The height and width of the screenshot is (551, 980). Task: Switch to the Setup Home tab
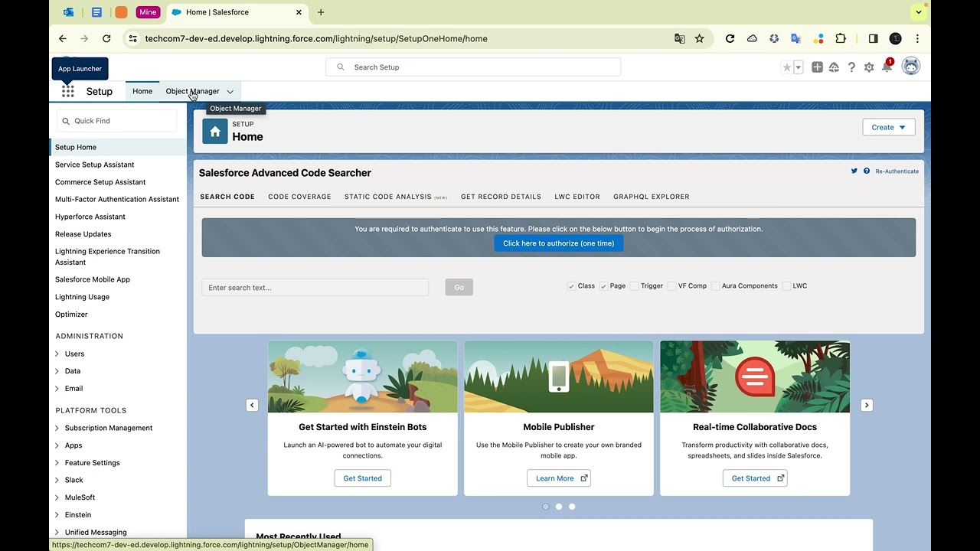click(142, 91)
